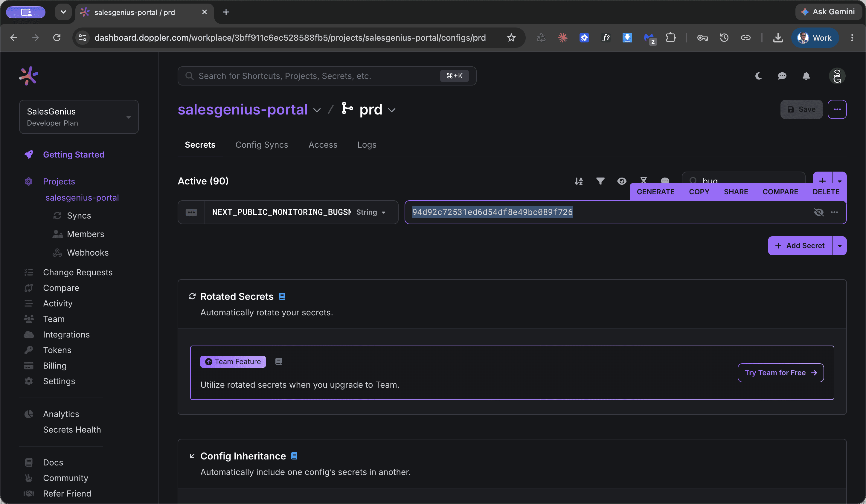This screenshot has height=504, width=866.
Task: Toggle visibility of all secret values
Action: click(622, 181)
